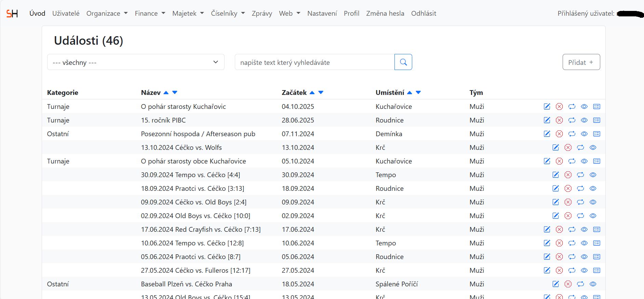644x299 pixels.
Task: Toggle visibility eye for 13.10.2024 Céčko vs. Wolfs
Action: tap(593, 147)
